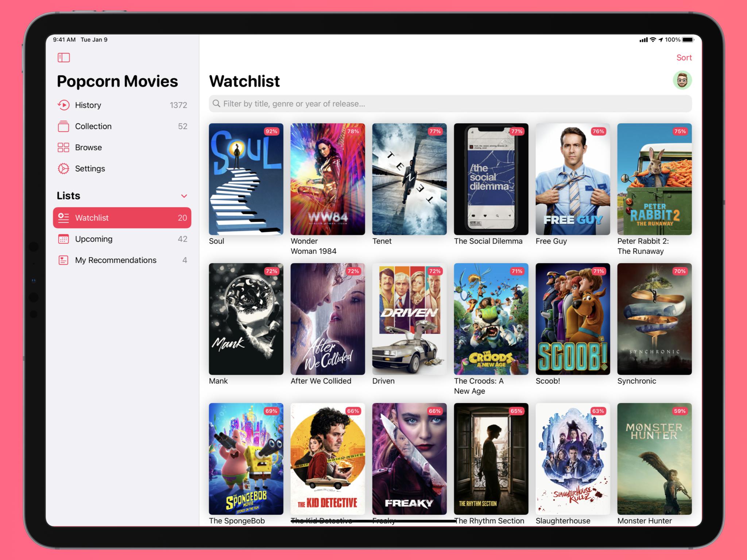
Task: Click the 'Peter Rabbit 2: The Runaway' title
Action: coord(643,246)
